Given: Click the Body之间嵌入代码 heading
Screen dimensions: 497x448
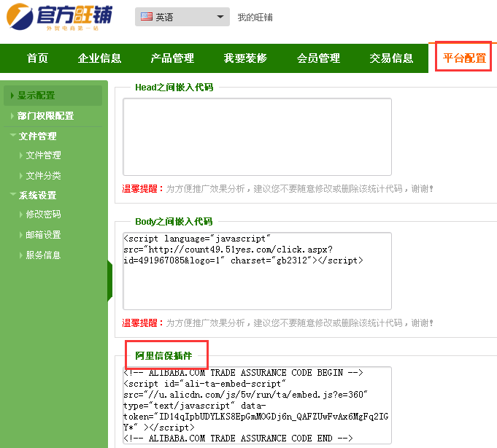Looking at the screenshot, I should pos(174,222).
